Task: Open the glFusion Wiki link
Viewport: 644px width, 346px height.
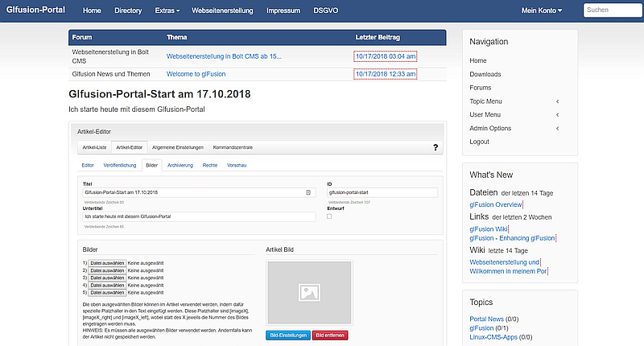Action: pyautogui.click(x=489, y=229)
